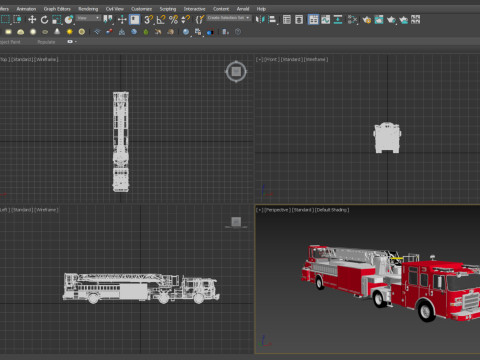
Task: Click the rectangular area light icon
Action: [x=8, y=32]
